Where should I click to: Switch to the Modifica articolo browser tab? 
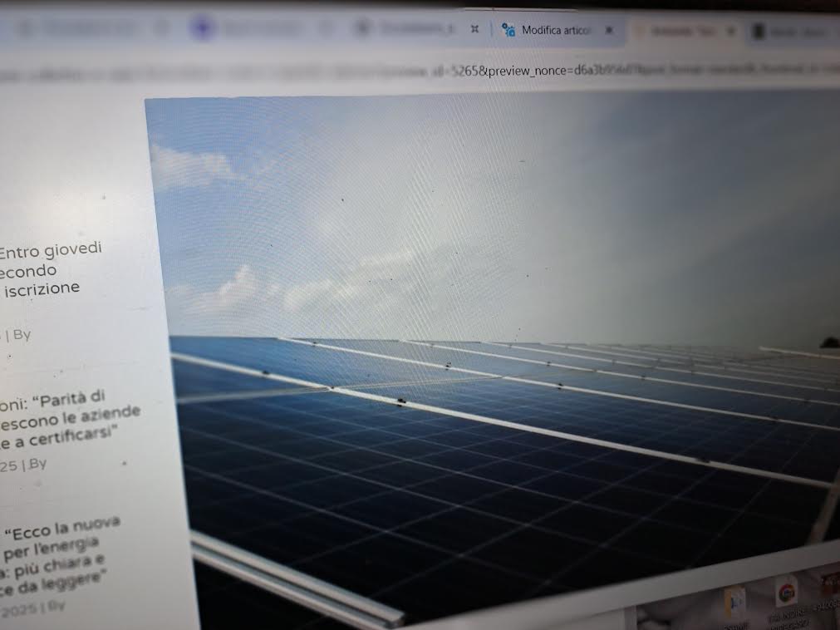coord(558,30)
